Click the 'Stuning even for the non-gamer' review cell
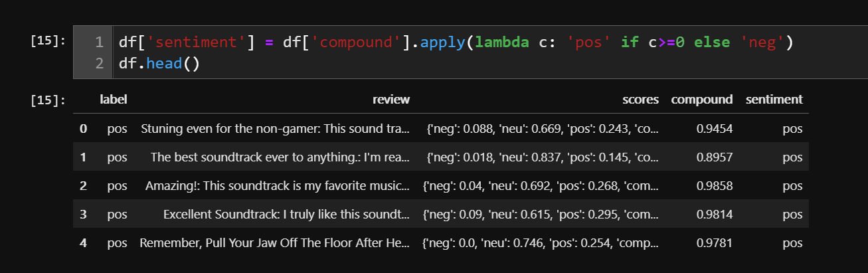 (x=276, y=129)
